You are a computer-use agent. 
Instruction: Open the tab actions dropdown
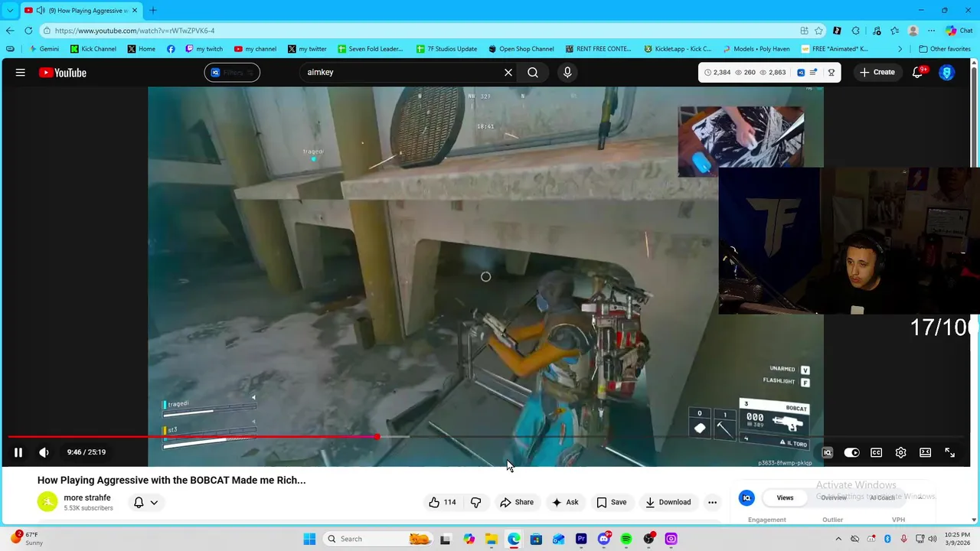[10, 10]
